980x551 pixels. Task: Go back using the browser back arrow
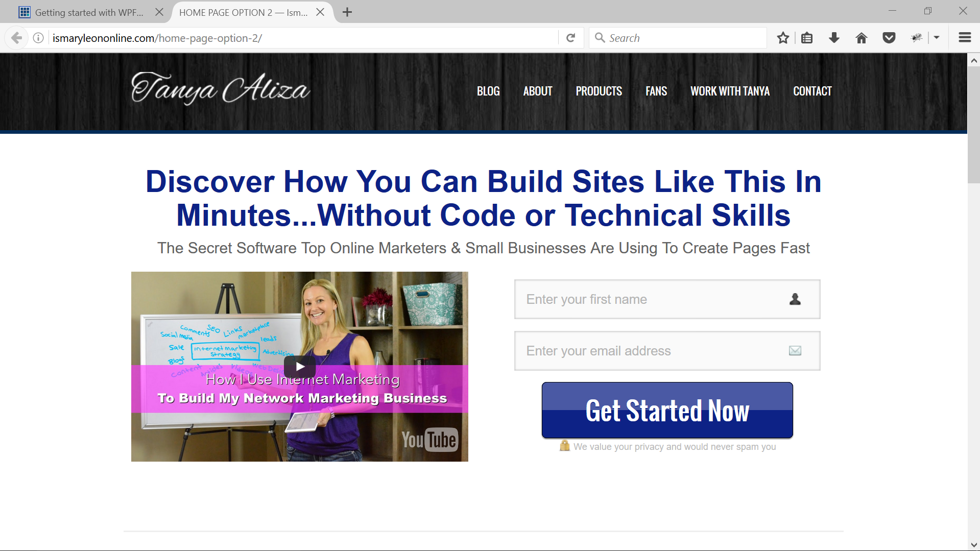[x=16, y=38]
